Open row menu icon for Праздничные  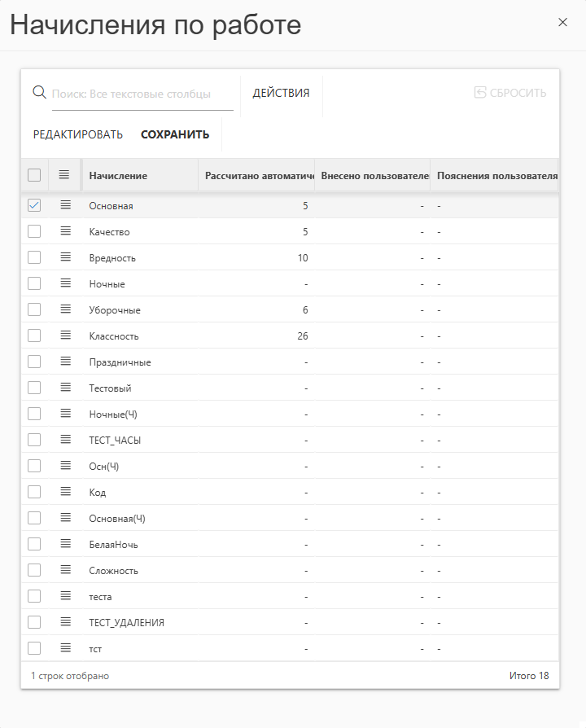(64, 362)
